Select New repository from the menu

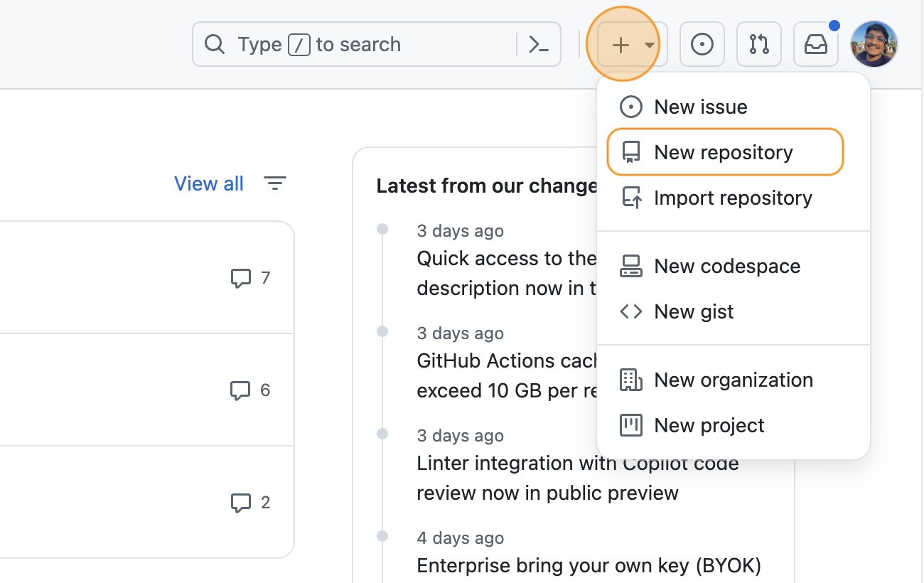(x=723, y=151)
